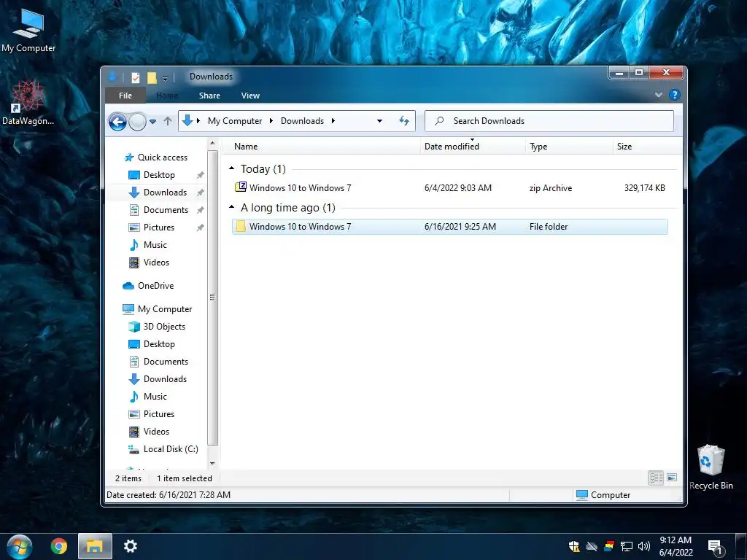Screen dimensions: 747x560
Task: Click My Computer in address breadcrumb
Action: [x=235, y=121]
